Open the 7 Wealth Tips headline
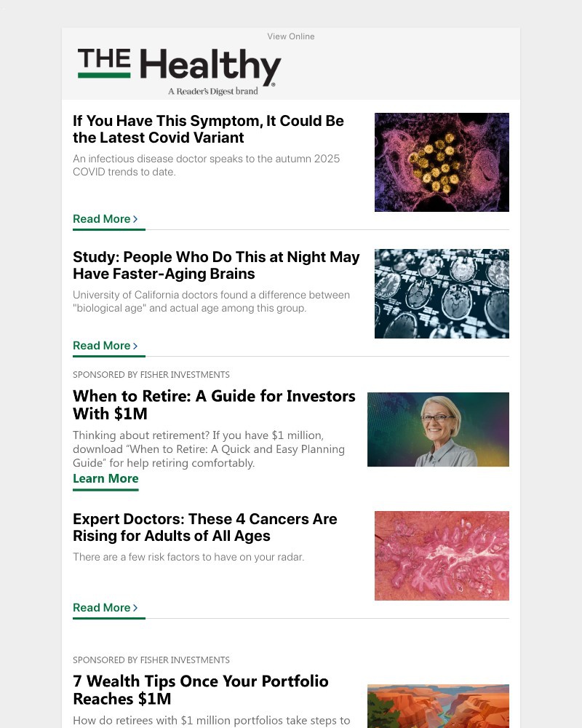The image size is (582, 728). pos(201,690)
